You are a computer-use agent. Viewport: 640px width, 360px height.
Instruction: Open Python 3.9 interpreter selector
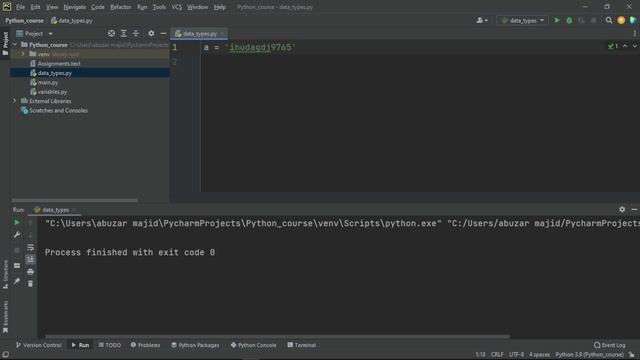[x=589, y=355]
